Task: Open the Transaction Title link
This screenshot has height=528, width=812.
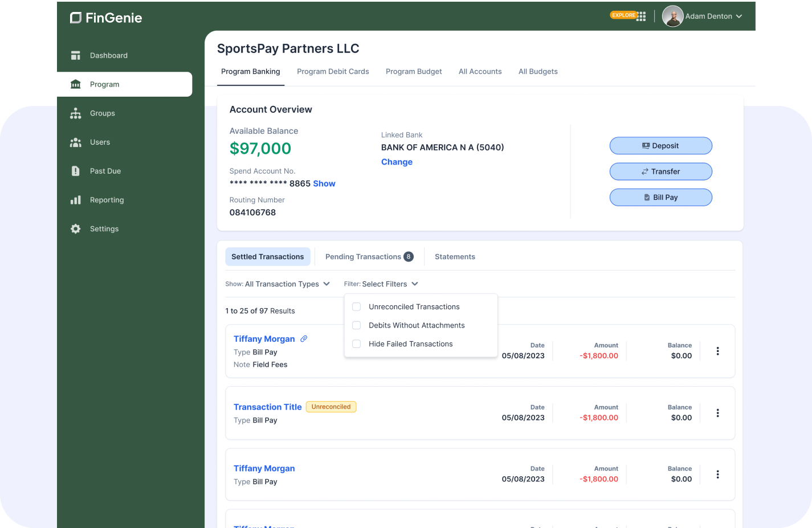Action: 268,407
